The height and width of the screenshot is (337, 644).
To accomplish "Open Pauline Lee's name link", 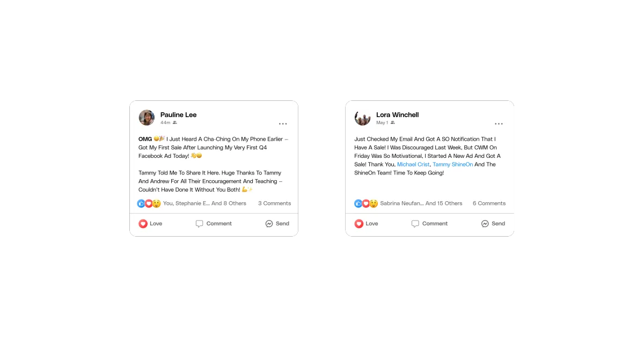I will [179, 115].
